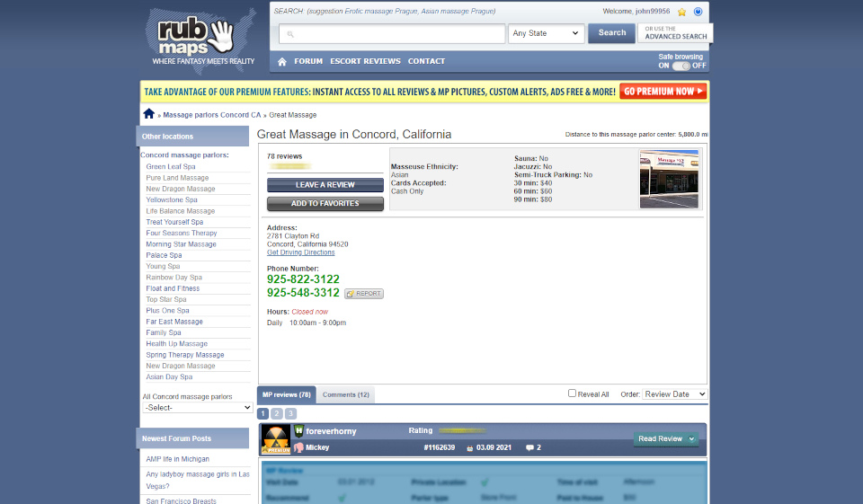Click the search text input field
The image size is (863, 504).
tap(392, 34)
